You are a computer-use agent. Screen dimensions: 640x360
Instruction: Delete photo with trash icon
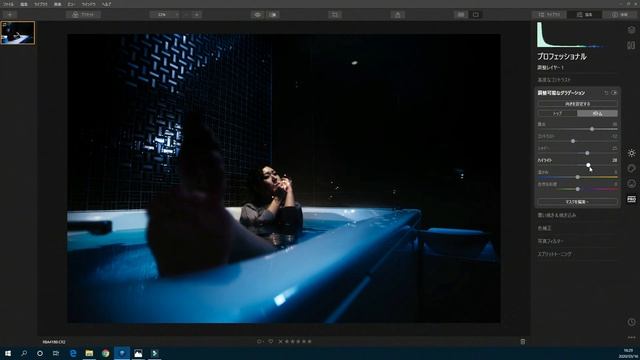(x=523, y=341)
